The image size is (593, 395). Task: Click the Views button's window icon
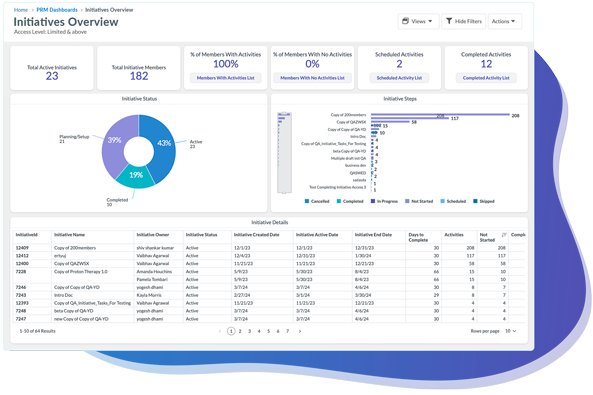click(405, 21)
